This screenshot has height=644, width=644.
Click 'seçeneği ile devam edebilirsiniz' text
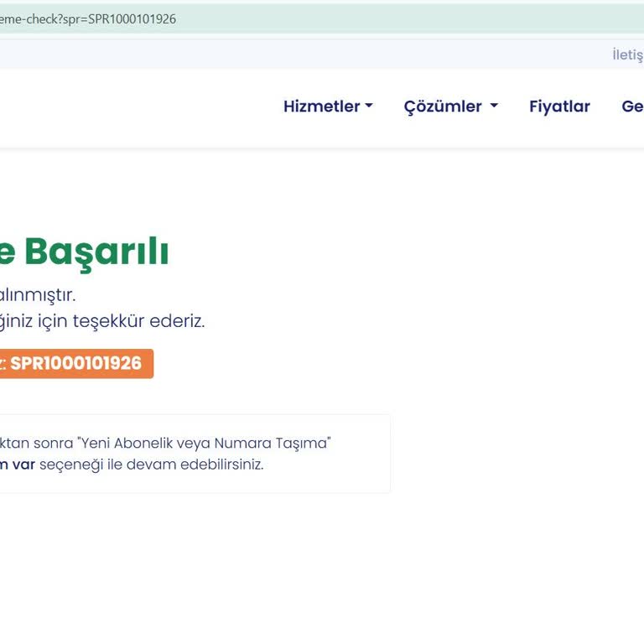tap(151, 465)
